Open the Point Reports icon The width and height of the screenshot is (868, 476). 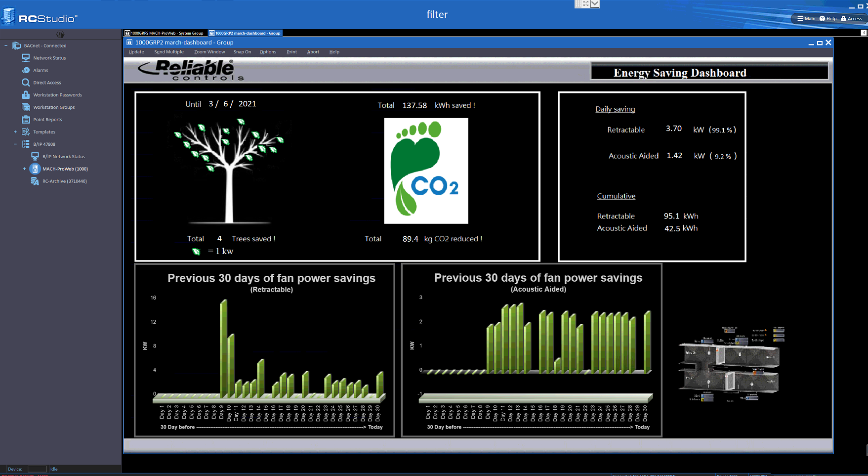pos(26,120)
